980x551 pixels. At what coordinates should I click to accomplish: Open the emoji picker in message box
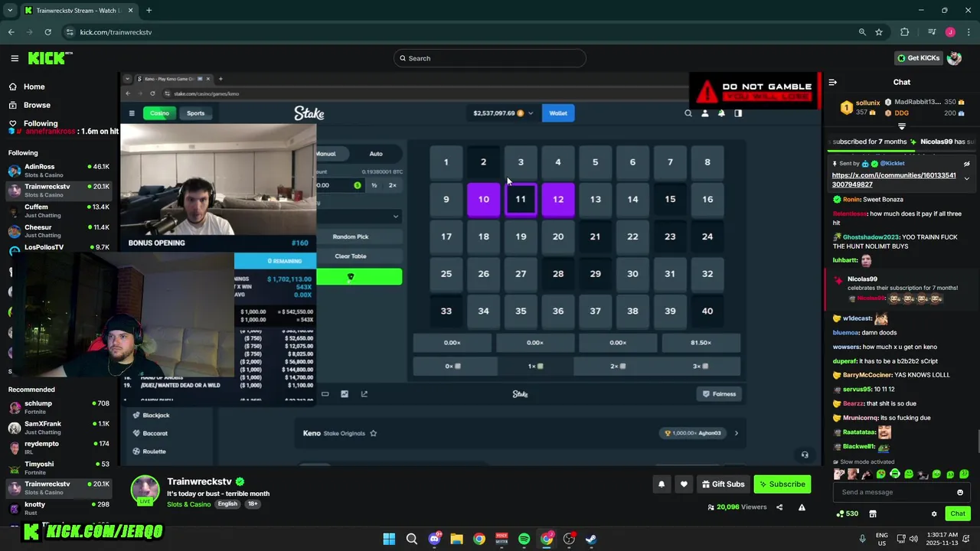pyautogui.click(x=960, y=492)
